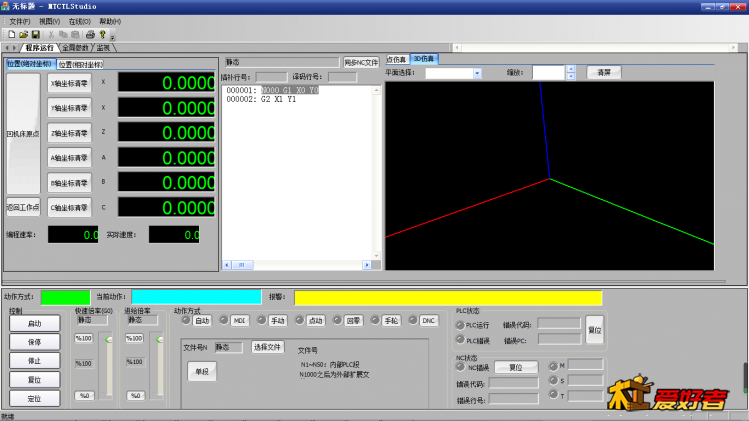This screenshot has height=421, width=749.
Task: Click the %0 button under 快速倍率
Action: (85, 396)
